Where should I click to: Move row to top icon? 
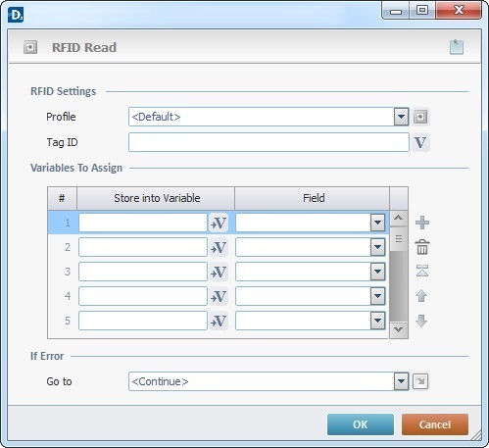pyautogui.click(x=422, y=271)
